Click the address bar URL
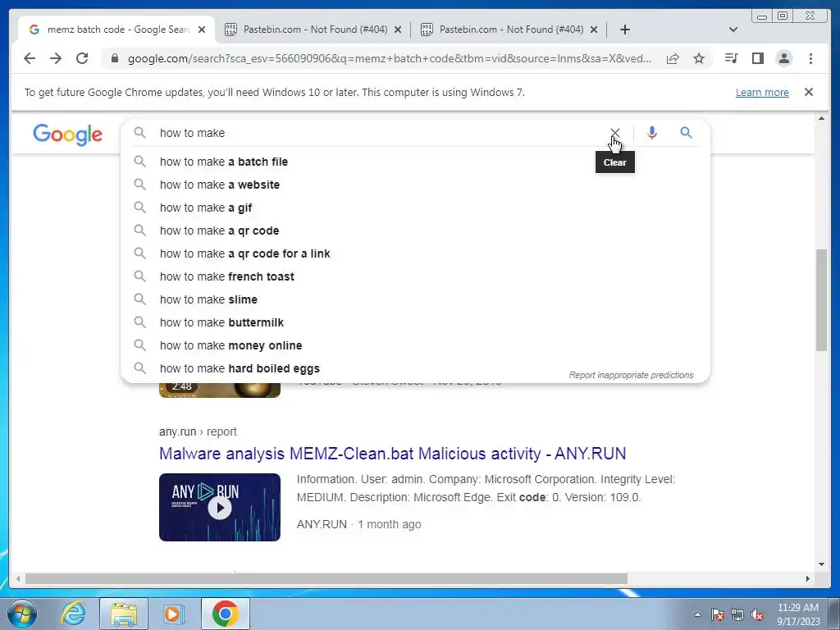The width and height of the screenshot is (840, 630). (x=390, y=58)
